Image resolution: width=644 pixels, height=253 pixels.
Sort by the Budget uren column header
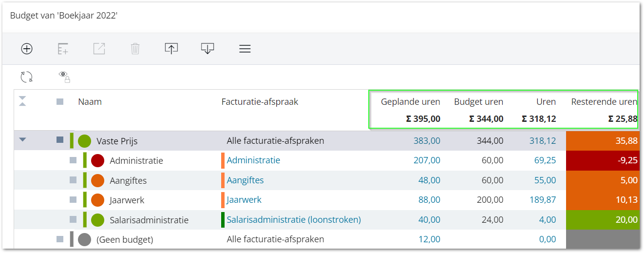(478, 101)
